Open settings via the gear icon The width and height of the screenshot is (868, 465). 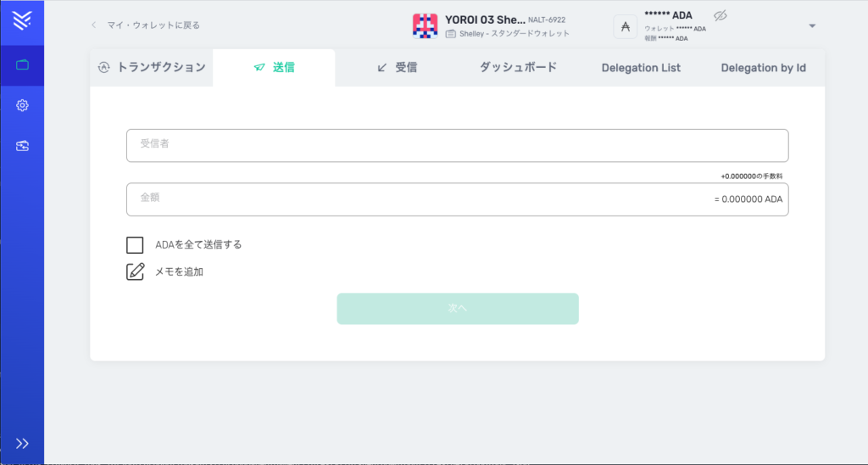[x=22, y=105]
